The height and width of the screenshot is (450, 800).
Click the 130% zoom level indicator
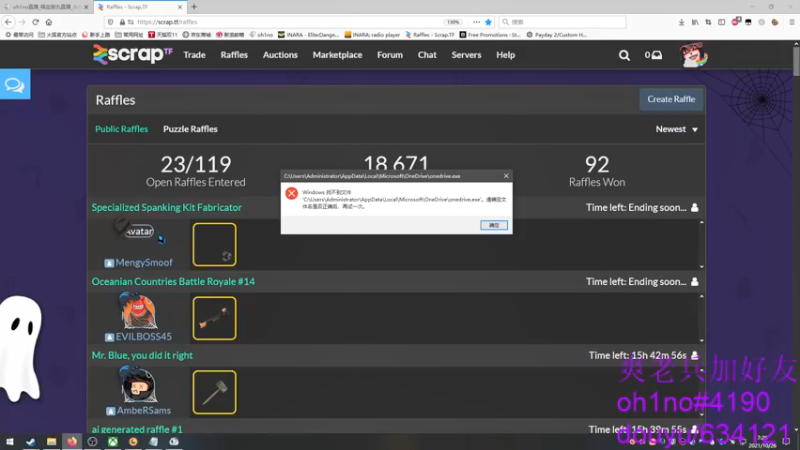(x=453, y=22)
